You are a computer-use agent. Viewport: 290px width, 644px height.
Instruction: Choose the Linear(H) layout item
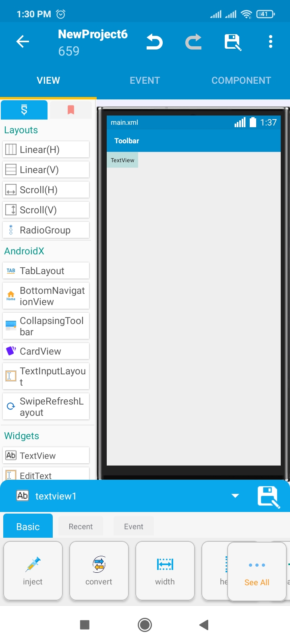pos(46,150)
